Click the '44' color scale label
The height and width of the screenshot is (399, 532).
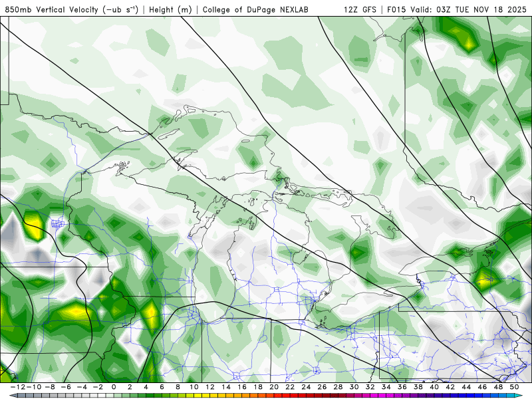[467, 387]
